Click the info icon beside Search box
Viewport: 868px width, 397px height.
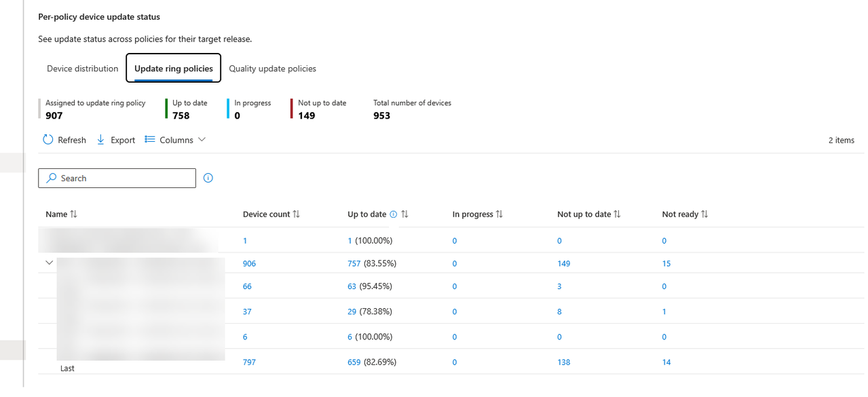pos(208,178)
